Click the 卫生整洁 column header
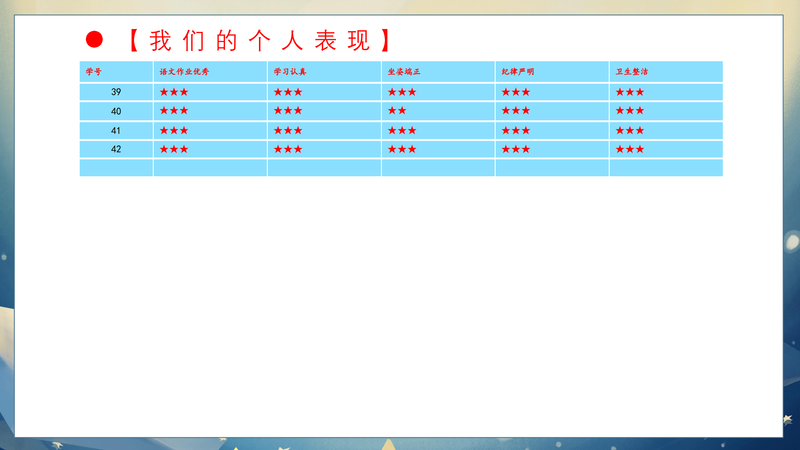The width and height of the screenshot is (800, 450). tap(666, 72)
